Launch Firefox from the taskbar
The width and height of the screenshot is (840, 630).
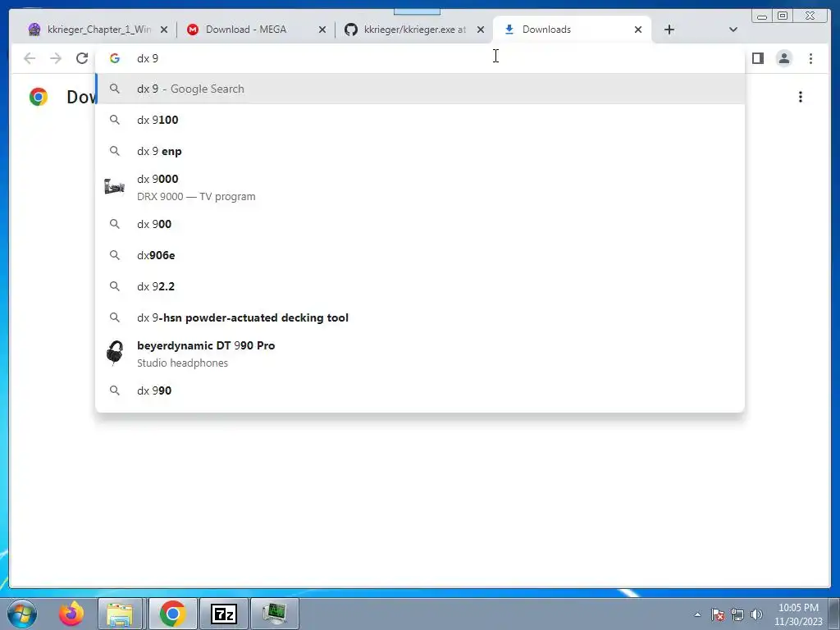(71, 614)
